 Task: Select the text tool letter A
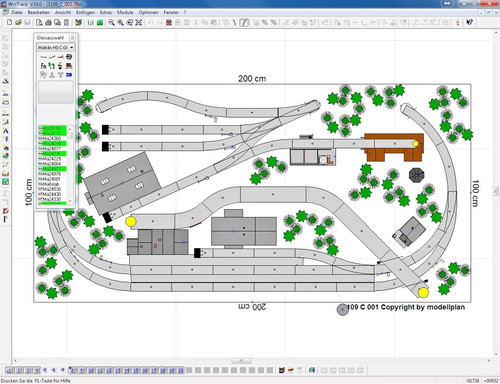pos(5,131)
